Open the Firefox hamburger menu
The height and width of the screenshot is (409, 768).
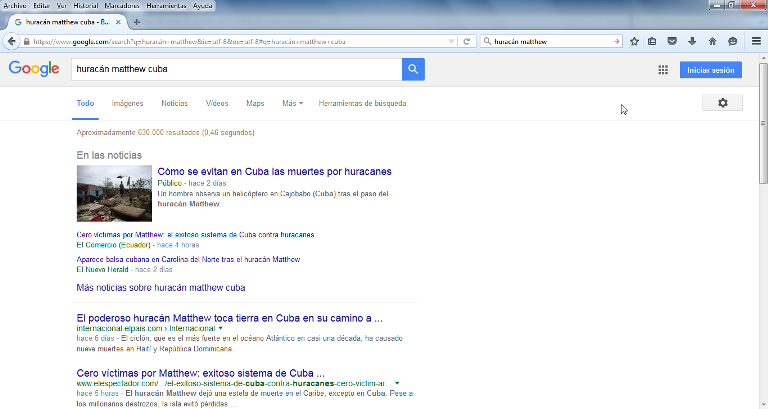[x=756, y=41]
